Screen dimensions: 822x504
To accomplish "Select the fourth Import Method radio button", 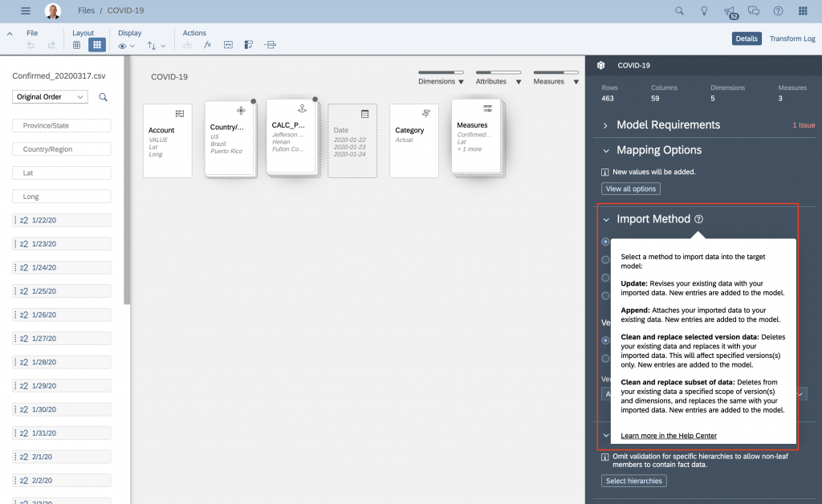I will point(605,295).
